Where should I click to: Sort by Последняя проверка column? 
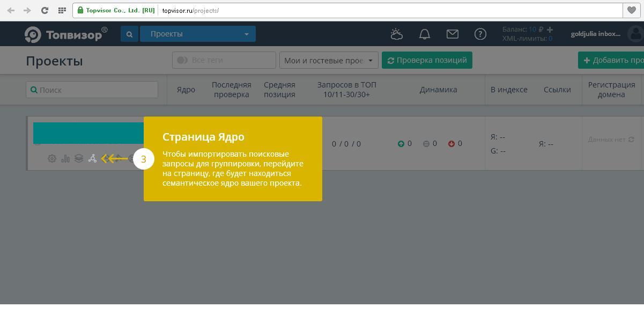coord(232,90)
